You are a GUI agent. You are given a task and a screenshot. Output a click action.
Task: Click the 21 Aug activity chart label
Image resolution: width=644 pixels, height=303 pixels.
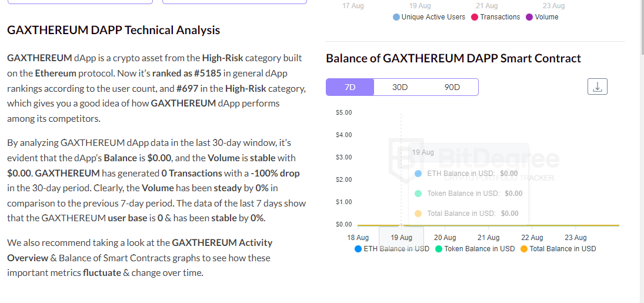pos(487,6)
